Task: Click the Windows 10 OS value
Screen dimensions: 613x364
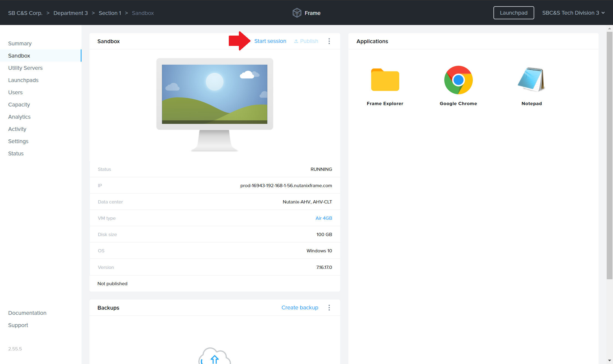Action: pos(319,251)
